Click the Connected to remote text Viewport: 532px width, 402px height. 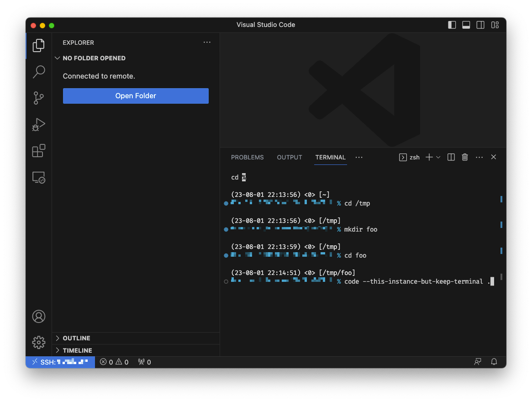click(x=99, y=76)
